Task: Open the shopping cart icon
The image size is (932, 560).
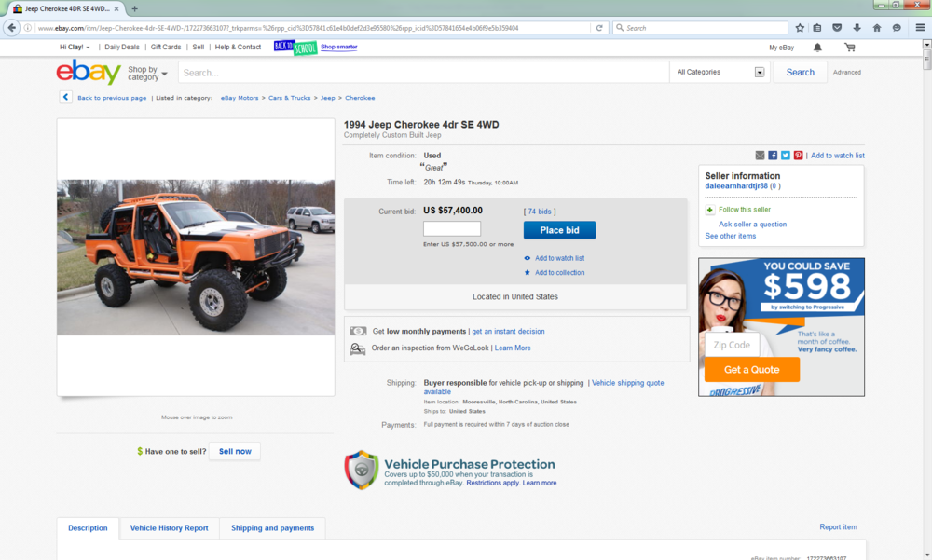Action: coord(850,48)
